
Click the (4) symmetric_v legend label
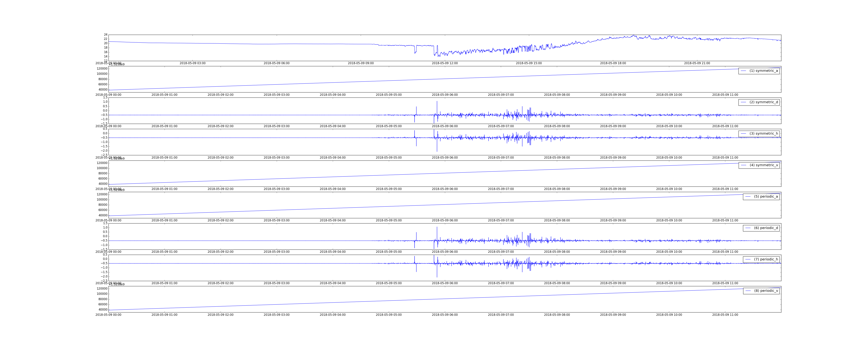coord(763,165)
